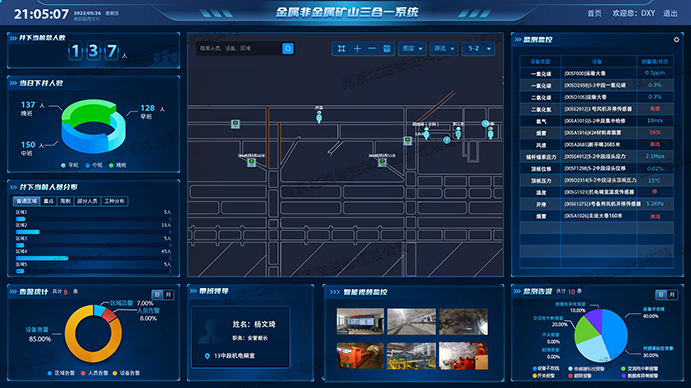This screenshot has height=388, width=691.
Task: Click the 欢迎您: DXY user label
Action: pyautogui.click(x=634, y=13)
